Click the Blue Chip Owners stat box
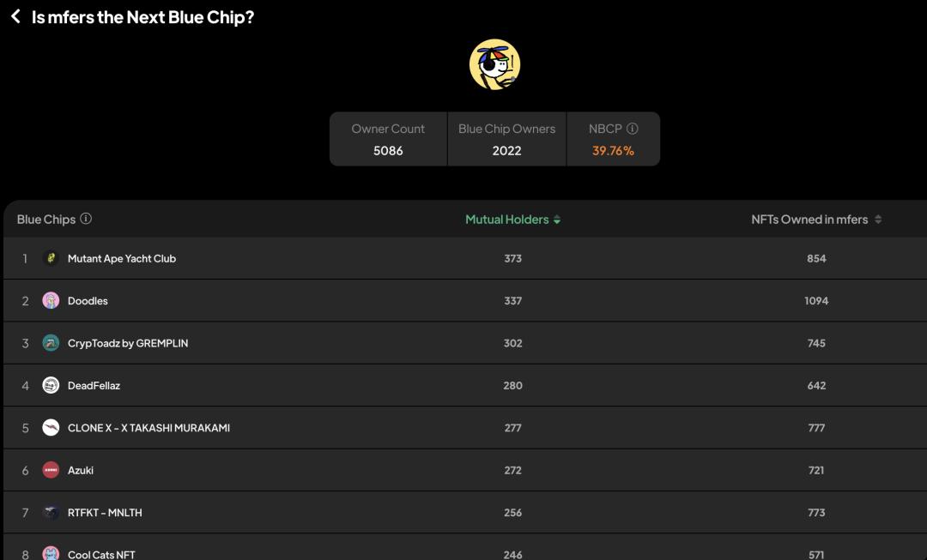Image resolution: width=927 pixels, height=560 pixels. (x=506, y=139)
